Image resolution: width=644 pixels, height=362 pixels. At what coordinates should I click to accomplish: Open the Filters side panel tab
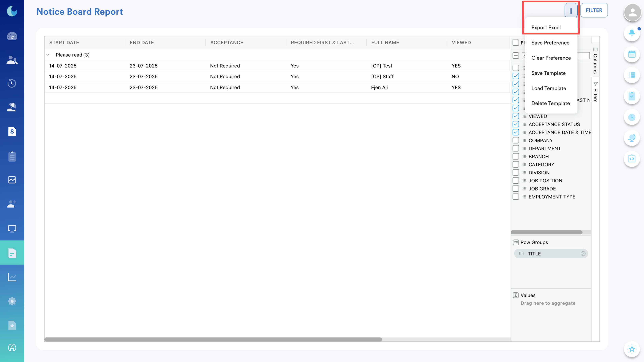tap(595, 92)
